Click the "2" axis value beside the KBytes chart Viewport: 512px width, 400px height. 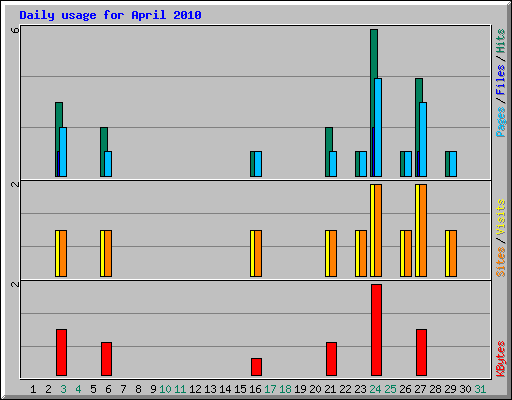15,284
